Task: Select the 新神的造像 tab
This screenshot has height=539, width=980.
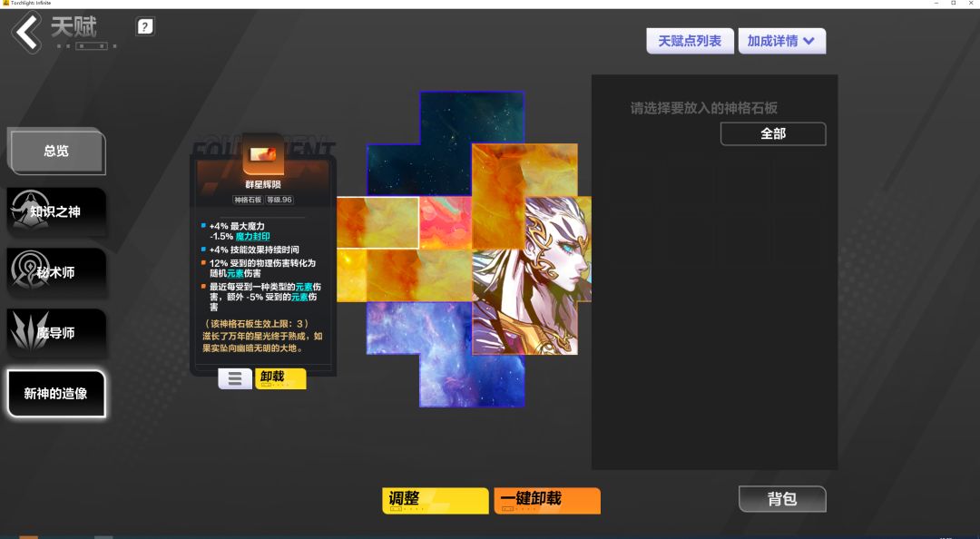Action: [x=56, y=393]
